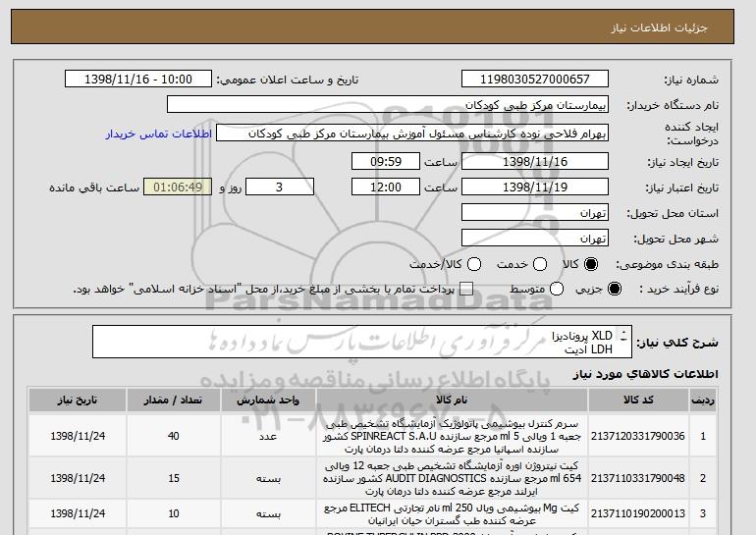
Task: Click the ELITECH Mg kit name cell
Action: (x=452, y=513)
